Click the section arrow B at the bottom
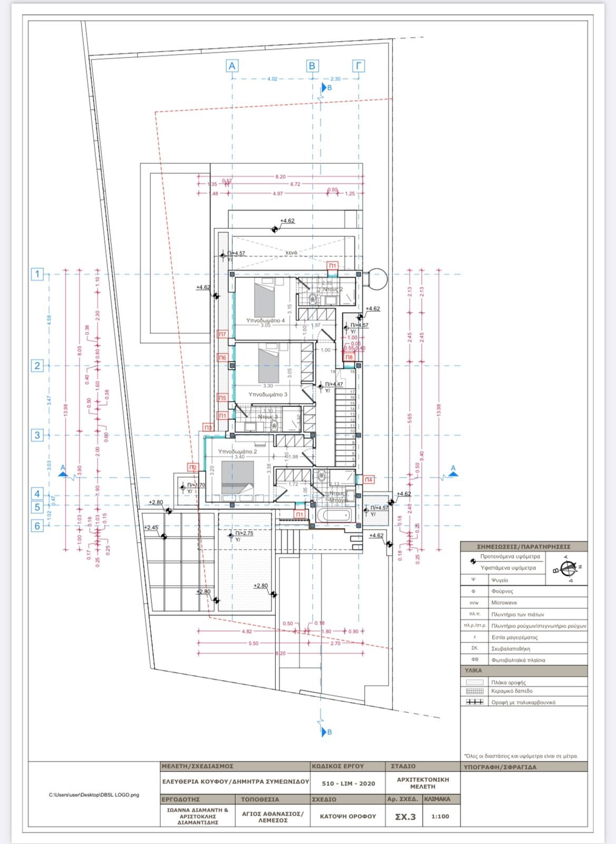 (x=325, y=732)
